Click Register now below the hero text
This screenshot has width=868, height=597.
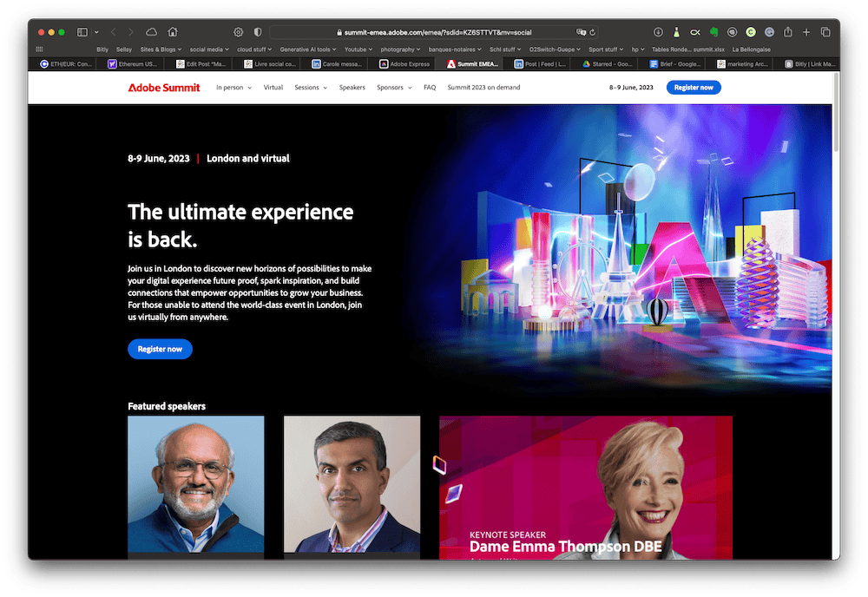pos(160,349)
